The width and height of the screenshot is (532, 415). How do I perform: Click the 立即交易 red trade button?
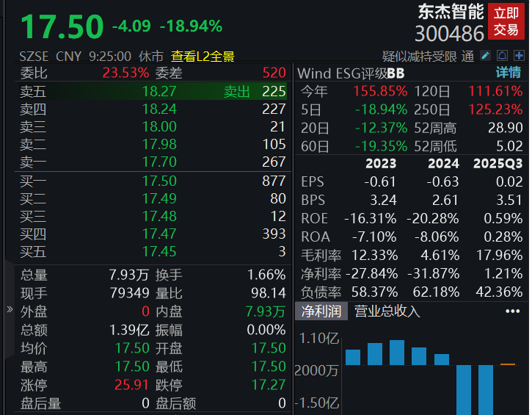pos(506,21)
